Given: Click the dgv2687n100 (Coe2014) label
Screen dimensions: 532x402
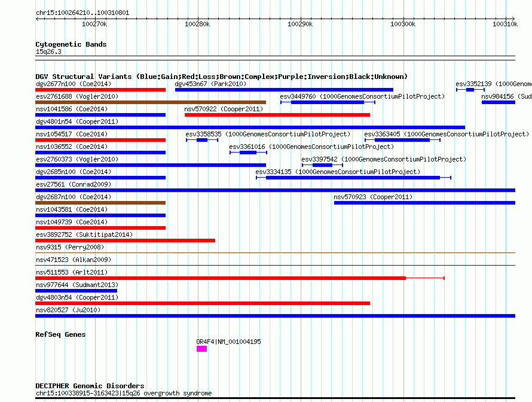Looking at the screenshot, I should 74,197.
